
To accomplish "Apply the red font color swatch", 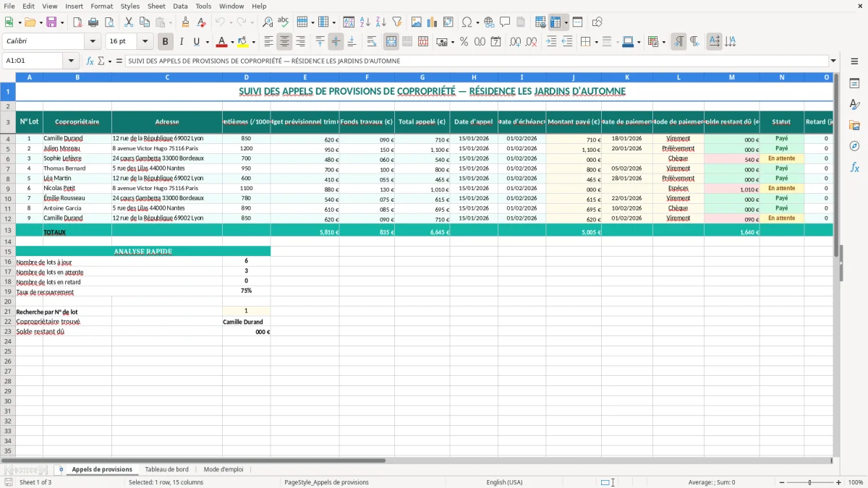I will pyautogui.click(x=222, y=42).
